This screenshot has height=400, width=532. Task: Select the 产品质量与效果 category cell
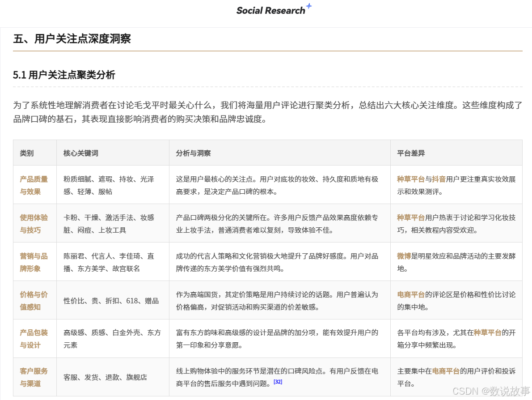(x=34, y=185)
